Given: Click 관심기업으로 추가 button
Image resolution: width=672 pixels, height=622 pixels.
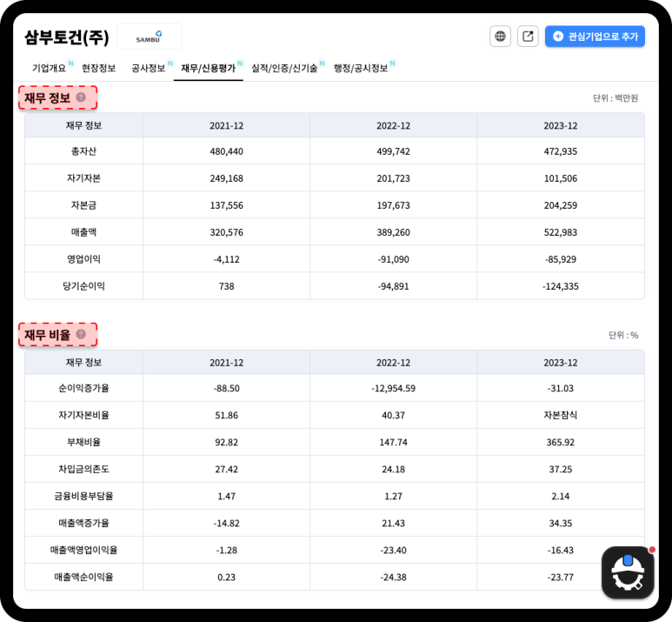Looking at the screenshot, I should pos(595,36).
